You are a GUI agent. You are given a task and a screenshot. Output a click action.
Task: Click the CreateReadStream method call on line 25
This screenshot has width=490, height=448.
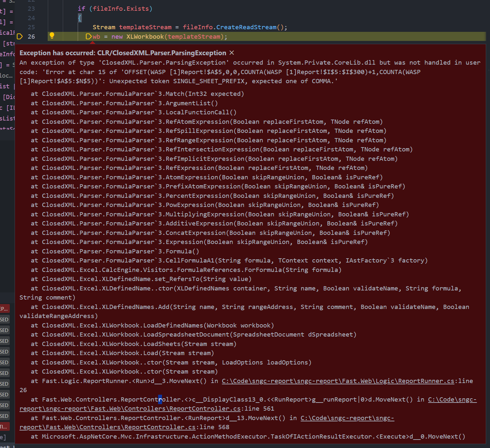click(x=246, y=27)
